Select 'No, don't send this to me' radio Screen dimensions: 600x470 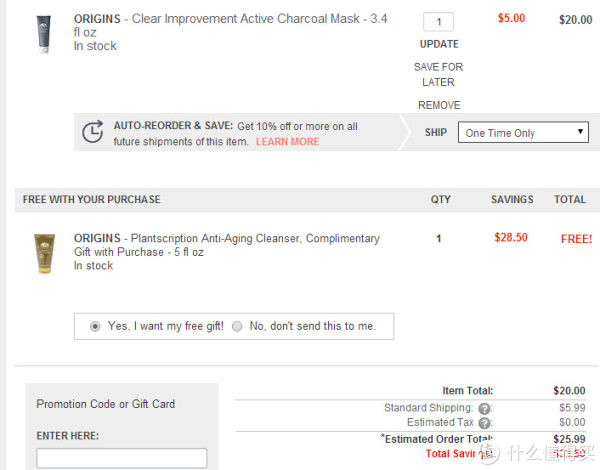click(x=237, y=326)
